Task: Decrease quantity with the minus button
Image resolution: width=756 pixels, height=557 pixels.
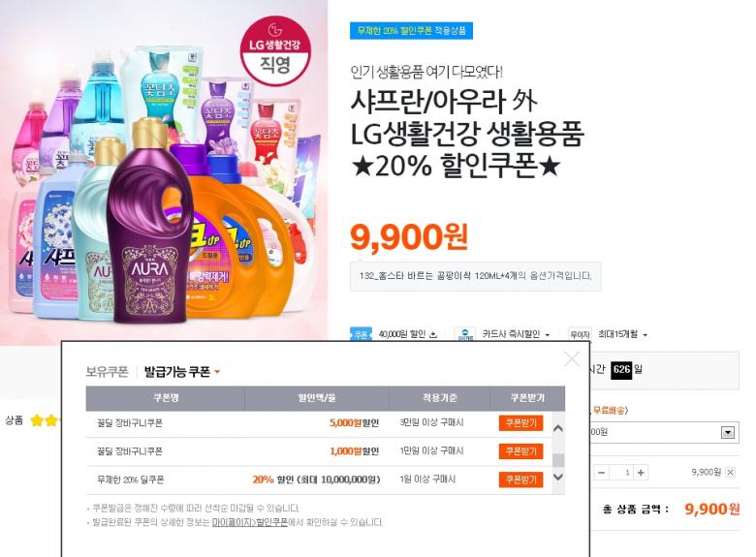Action: coord(602,473)
